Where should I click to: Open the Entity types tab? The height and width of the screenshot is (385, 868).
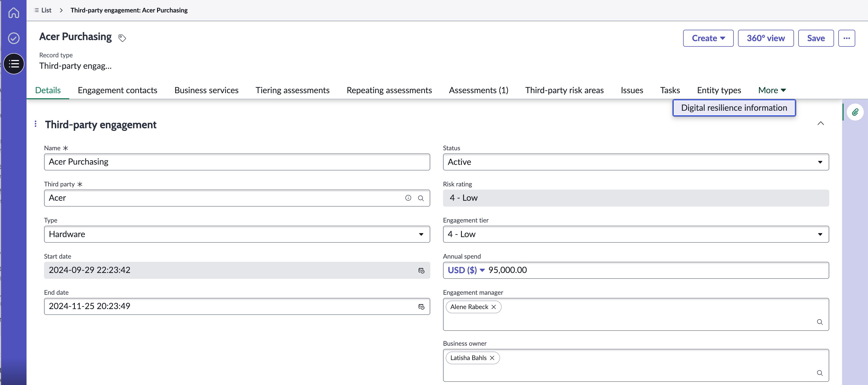[719, 90]
